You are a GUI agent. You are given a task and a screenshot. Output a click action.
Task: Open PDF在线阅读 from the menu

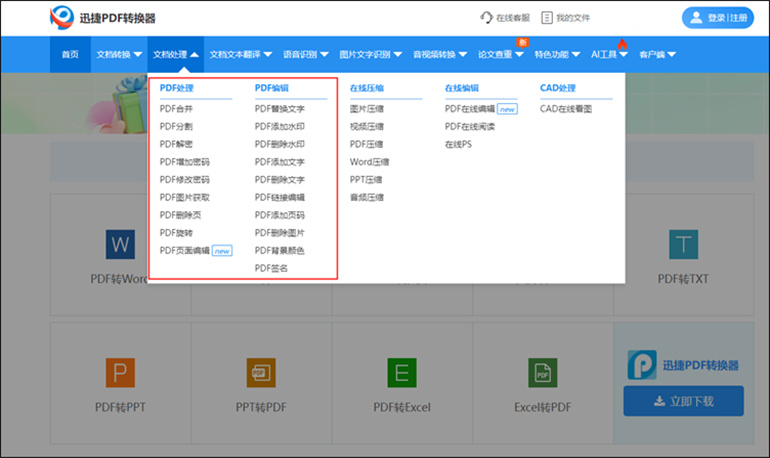coord(470,127)
